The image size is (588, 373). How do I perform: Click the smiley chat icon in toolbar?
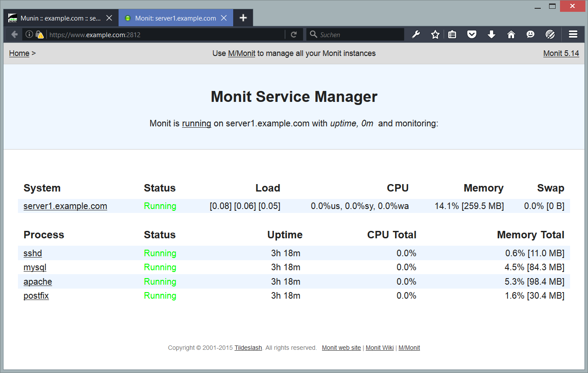point(530,35)
